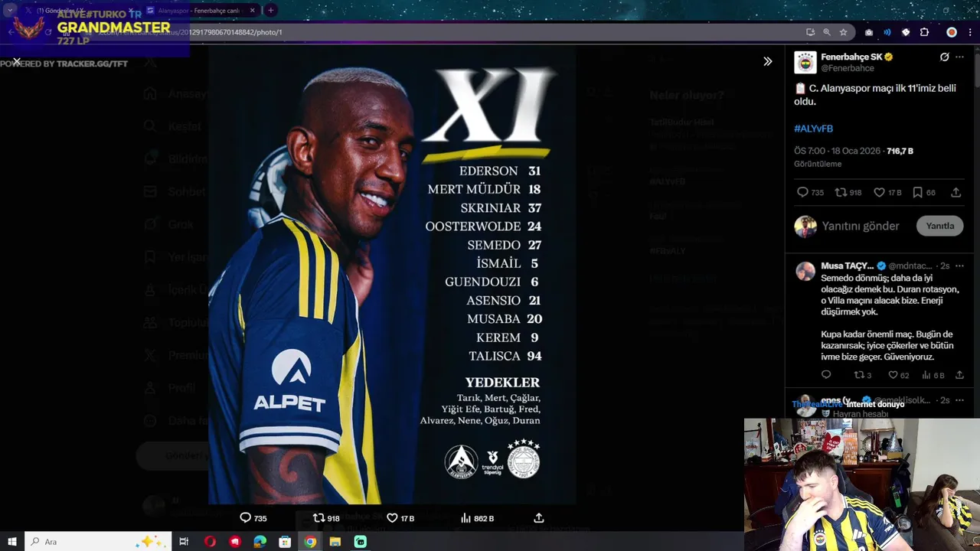Open the Chrome profile avatar
The image size is (980, 551).
952,32
